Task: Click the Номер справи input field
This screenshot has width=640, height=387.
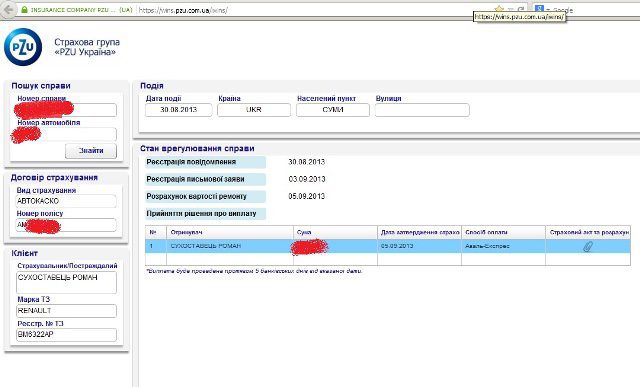Action: (x=65, y=110)
